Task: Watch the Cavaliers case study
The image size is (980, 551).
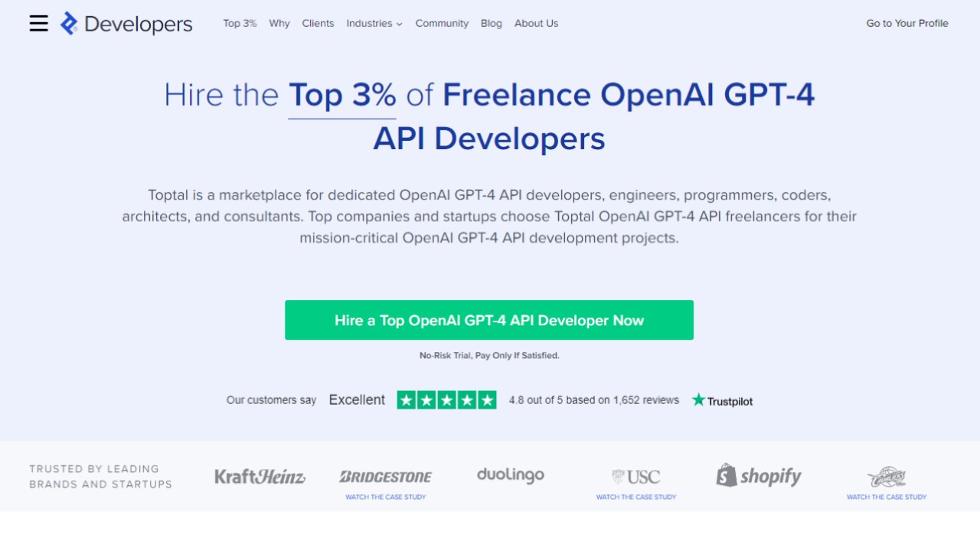Action: pos(887,497)
